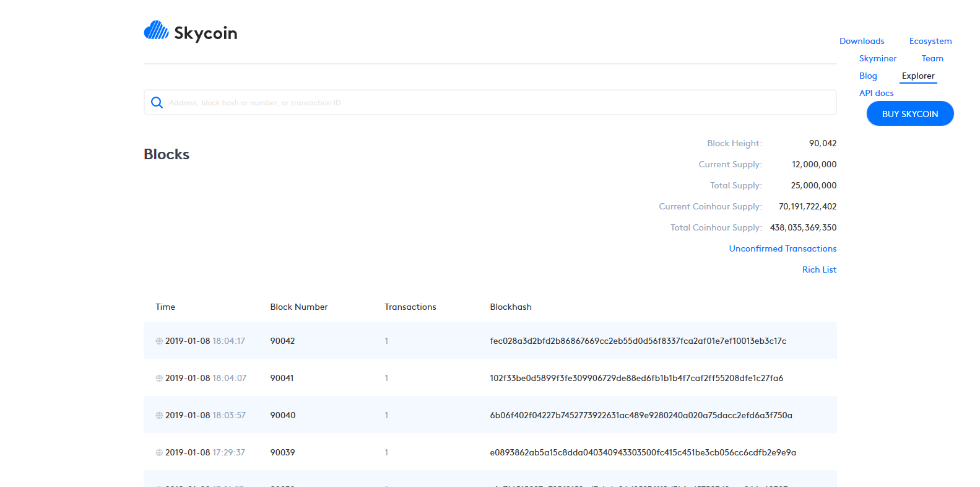Click blockhash starting with 6b06f402f04227
Screen dimensions: 980x487
point(641,415)
